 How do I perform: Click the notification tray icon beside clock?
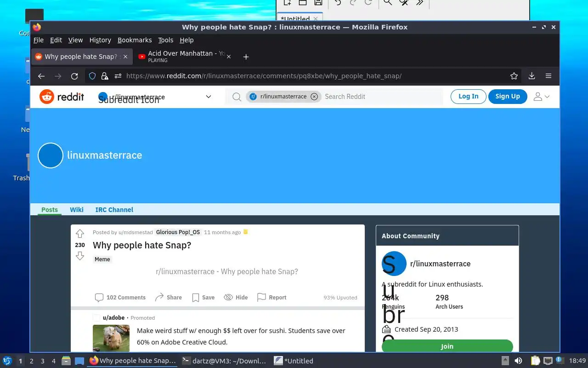click(560, 360)
